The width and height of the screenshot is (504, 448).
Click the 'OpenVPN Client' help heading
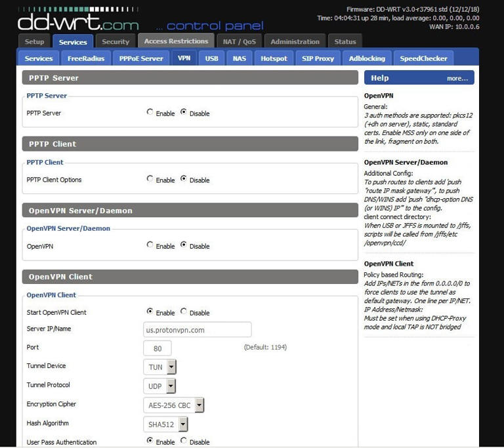pyautogui.click(x=388, y=264)
